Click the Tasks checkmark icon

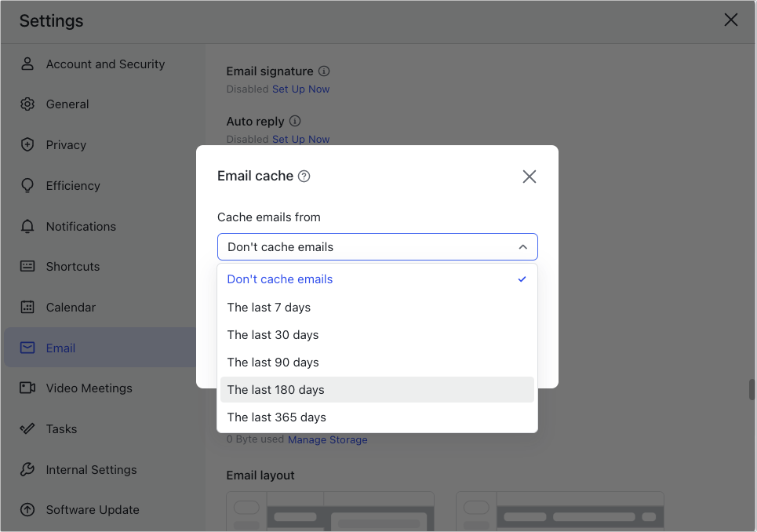coord(27,428)
